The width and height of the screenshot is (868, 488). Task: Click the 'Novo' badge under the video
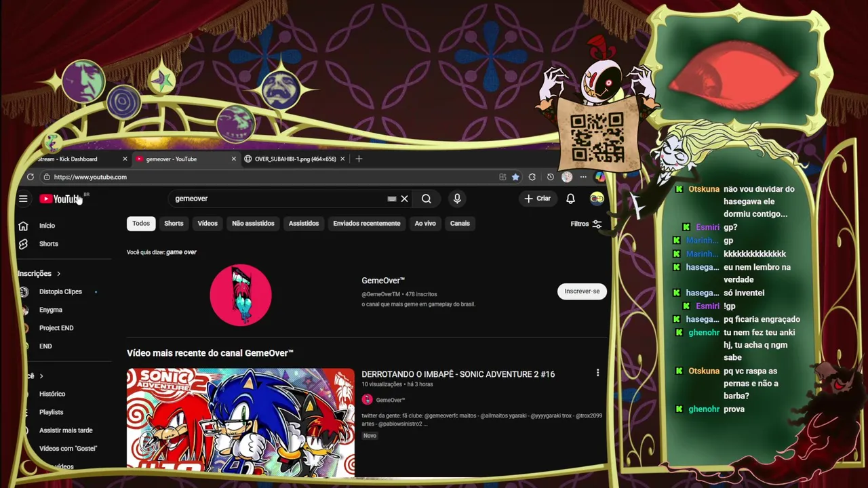[370, 436]
